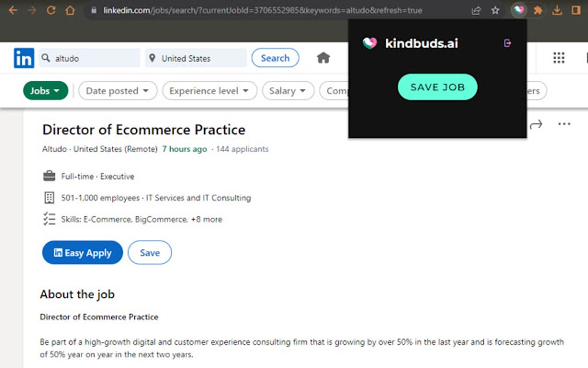Go to LinkedIn Home via house icon
588x368 pixels.
click(323, 58)
